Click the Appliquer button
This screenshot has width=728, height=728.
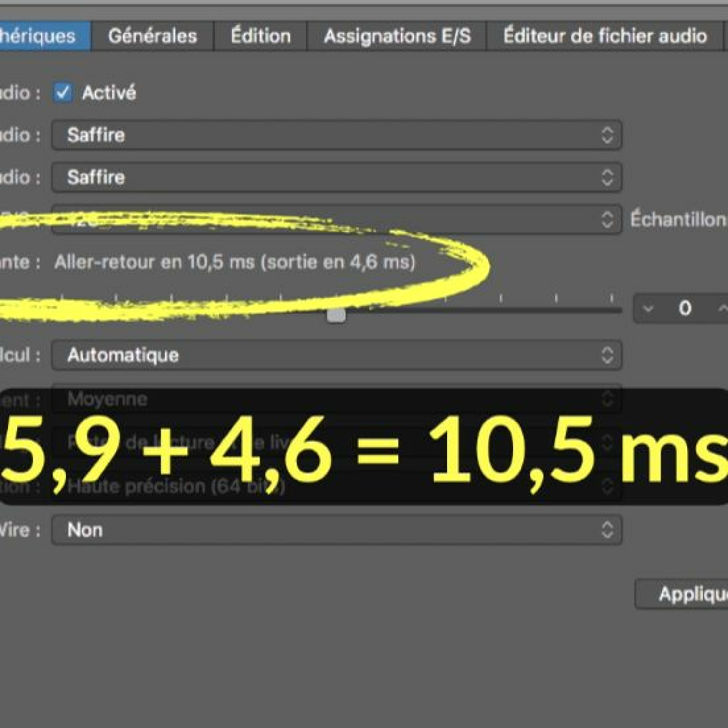tap(681, 594)
